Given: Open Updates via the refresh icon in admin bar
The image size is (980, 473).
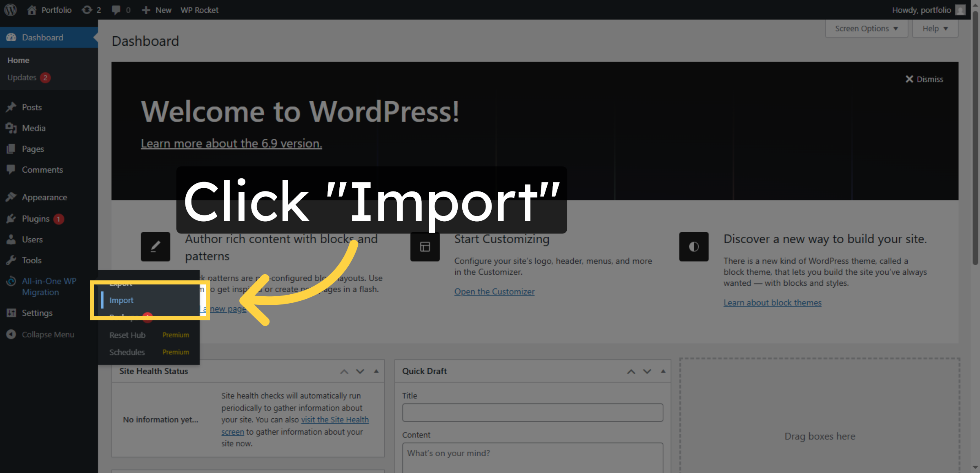Looking at the screenshot, I should click(x=86, y=9).
